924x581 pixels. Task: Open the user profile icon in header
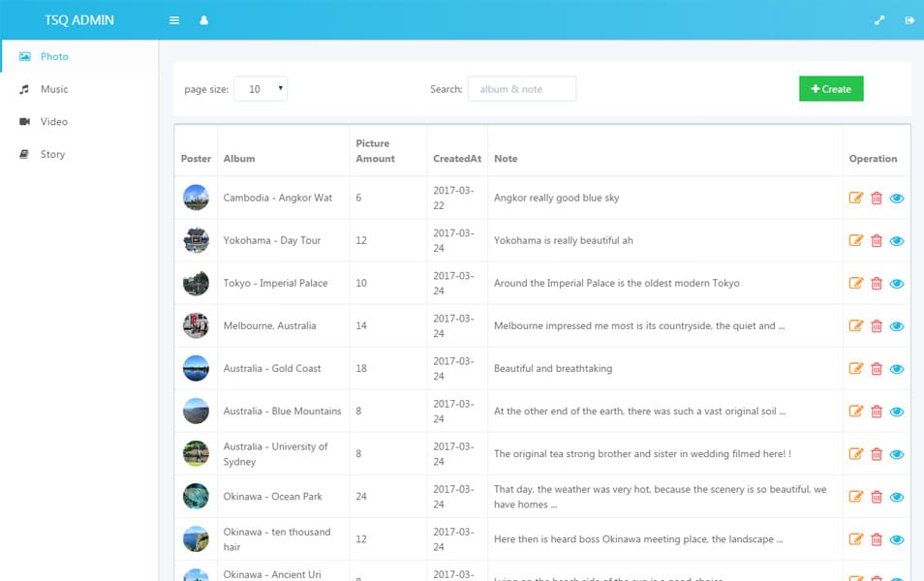pos(204,20)
